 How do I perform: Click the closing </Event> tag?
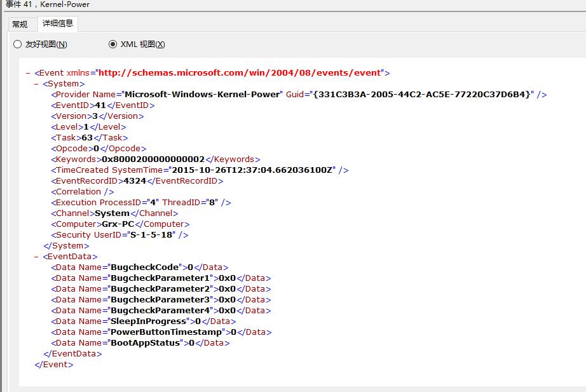[54, 365]
